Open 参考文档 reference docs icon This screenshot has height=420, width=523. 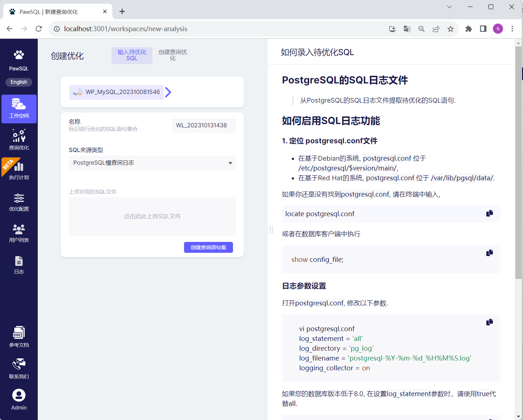tap(19, 337)
